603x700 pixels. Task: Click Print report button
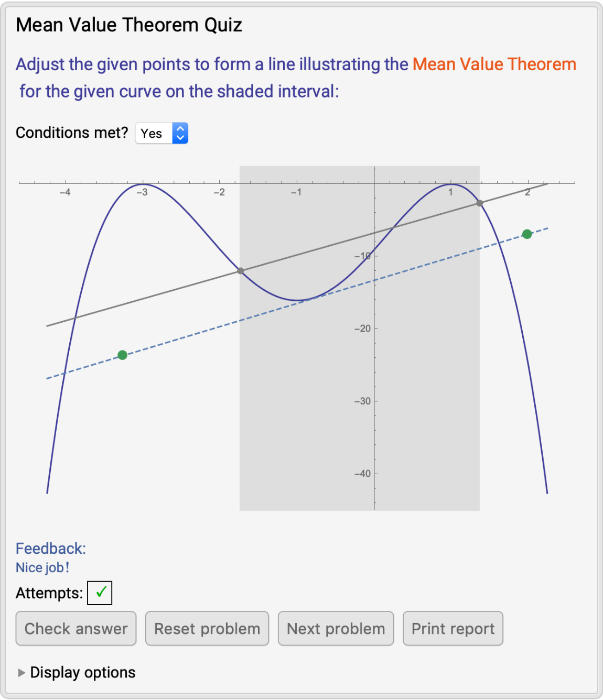(453, 628)
